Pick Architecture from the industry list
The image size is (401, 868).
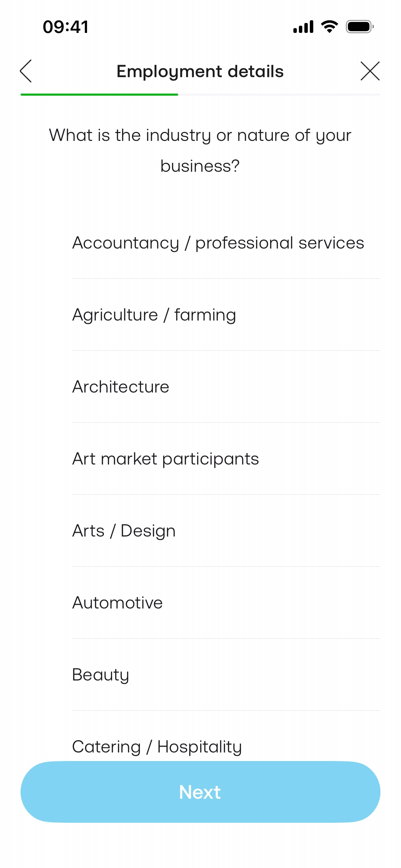(121, 387)
